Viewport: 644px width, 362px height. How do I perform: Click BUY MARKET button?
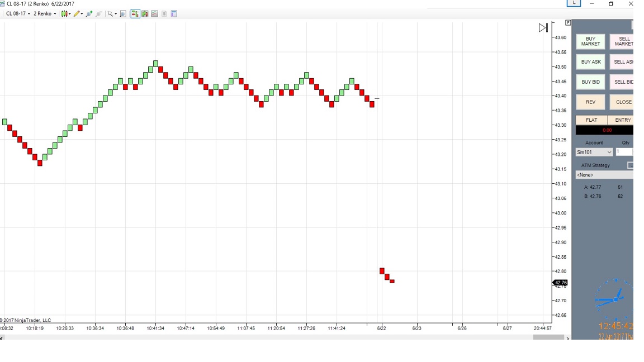tap(590, 41)
